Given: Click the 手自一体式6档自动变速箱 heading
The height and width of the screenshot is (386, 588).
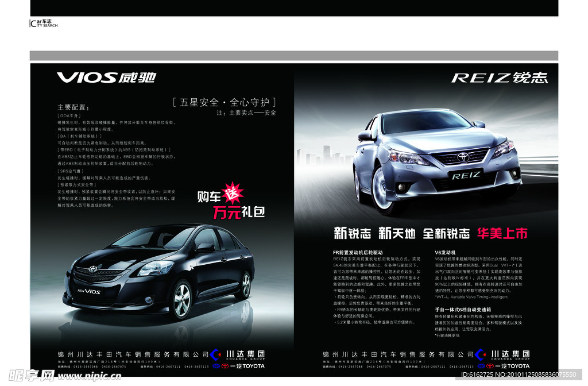Looking at the screenshot, I should coord(463,310).
